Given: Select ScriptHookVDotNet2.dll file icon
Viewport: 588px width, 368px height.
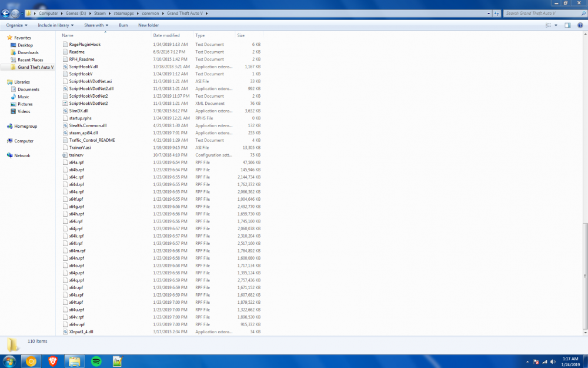Looking at the screenshot, I should 65,89.
